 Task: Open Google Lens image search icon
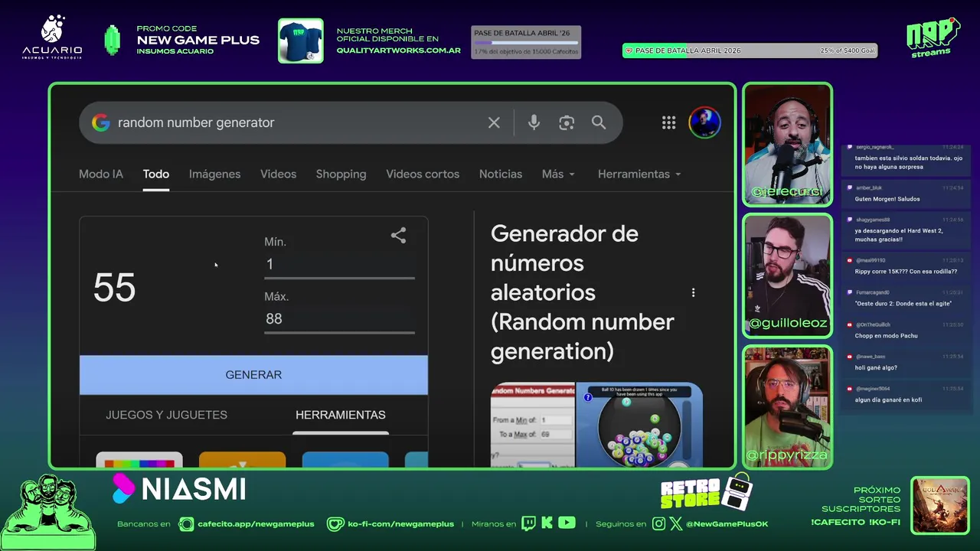tap(567, 122)
